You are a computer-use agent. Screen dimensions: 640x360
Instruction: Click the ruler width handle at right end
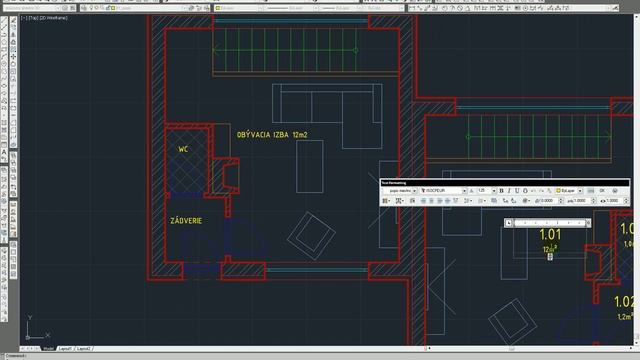(588, 223)
